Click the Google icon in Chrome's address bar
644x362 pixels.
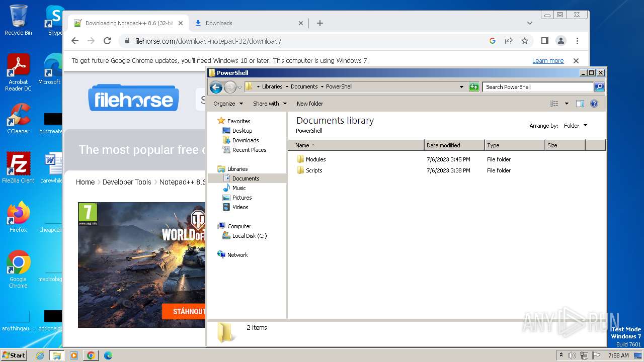coord(493,41)
